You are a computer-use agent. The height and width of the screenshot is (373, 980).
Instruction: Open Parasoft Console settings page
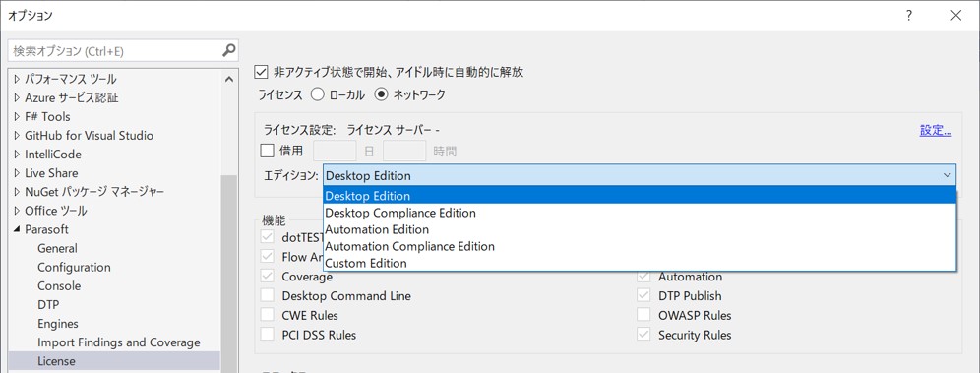click(x=59, y=285)
